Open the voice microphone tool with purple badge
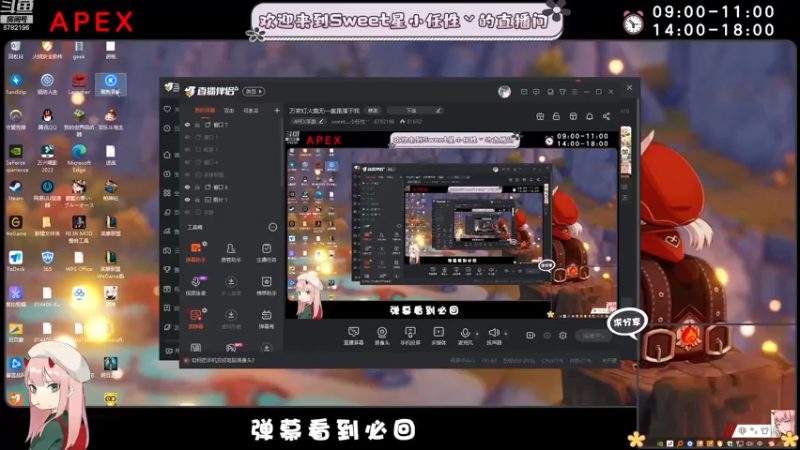Screen dimensions: 800x450 coord(195,286)
